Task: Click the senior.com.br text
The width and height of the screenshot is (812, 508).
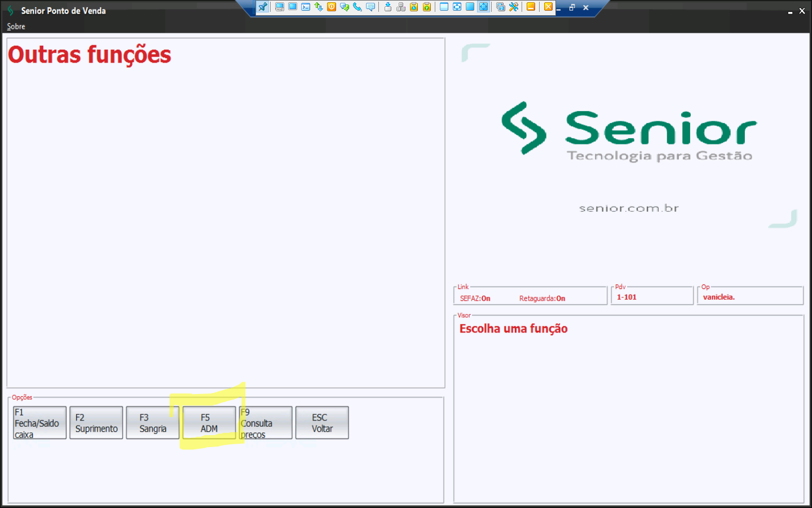Action: point(629,208)
